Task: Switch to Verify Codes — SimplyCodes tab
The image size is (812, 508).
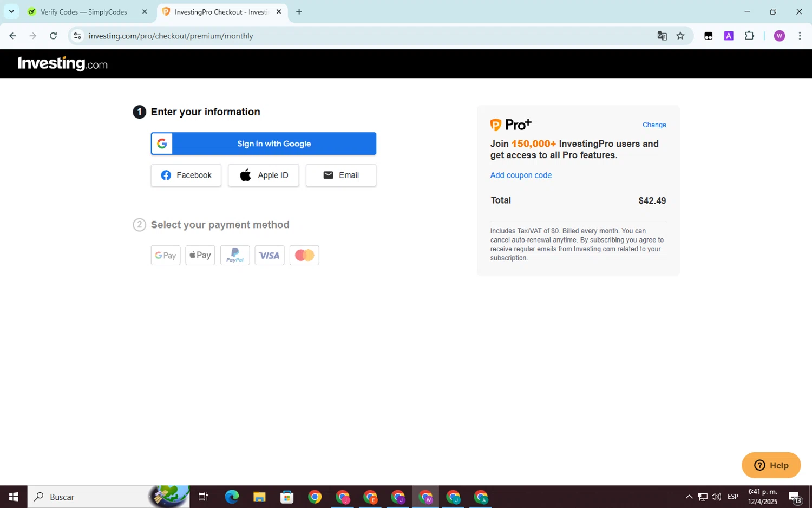Action: [83, 12]
